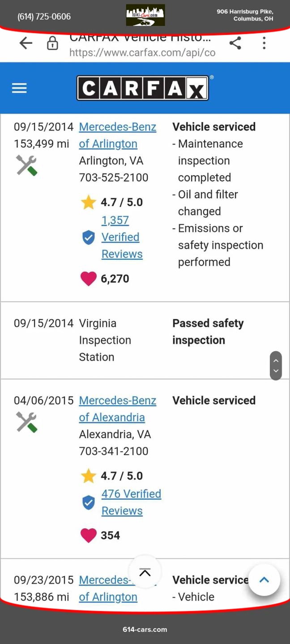Open the CARFAX hamburger menu

pos(19,88)
